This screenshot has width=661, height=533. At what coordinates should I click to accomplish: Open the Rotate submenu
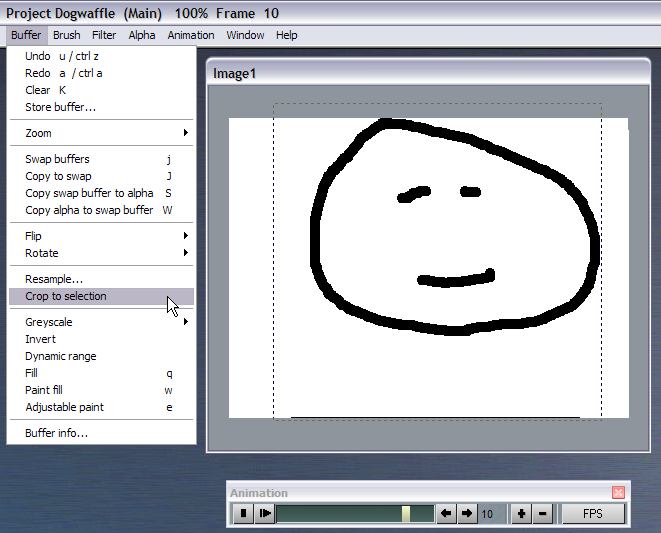click(100, 253)
